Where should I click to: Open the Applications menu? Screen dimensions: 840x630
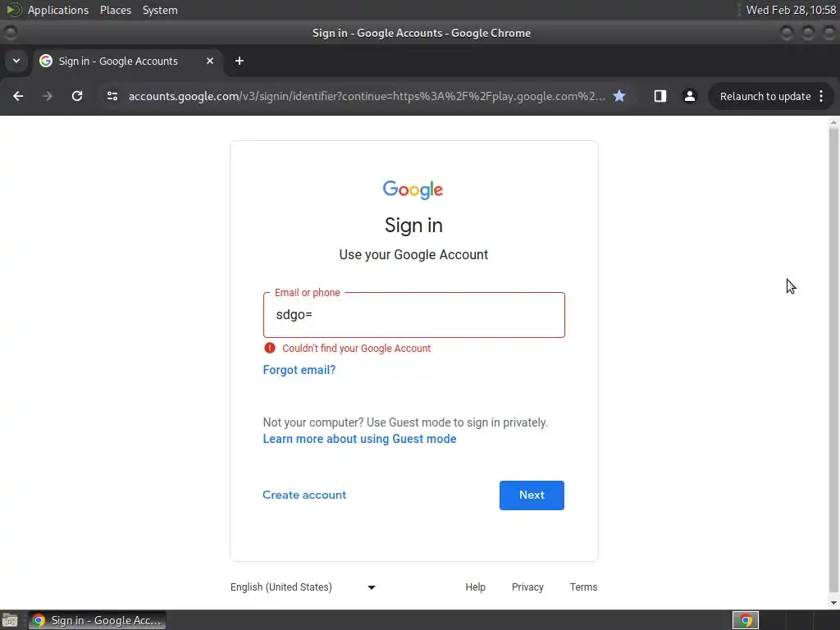coord(58,10)
